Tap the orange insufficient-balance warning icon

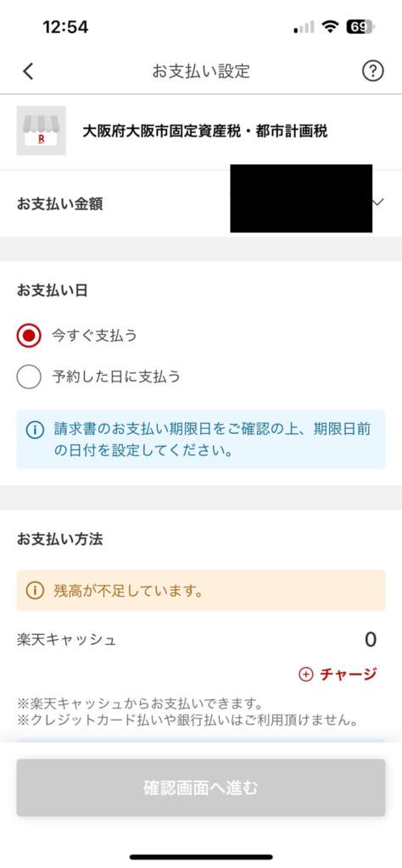(x=35, y=590)
